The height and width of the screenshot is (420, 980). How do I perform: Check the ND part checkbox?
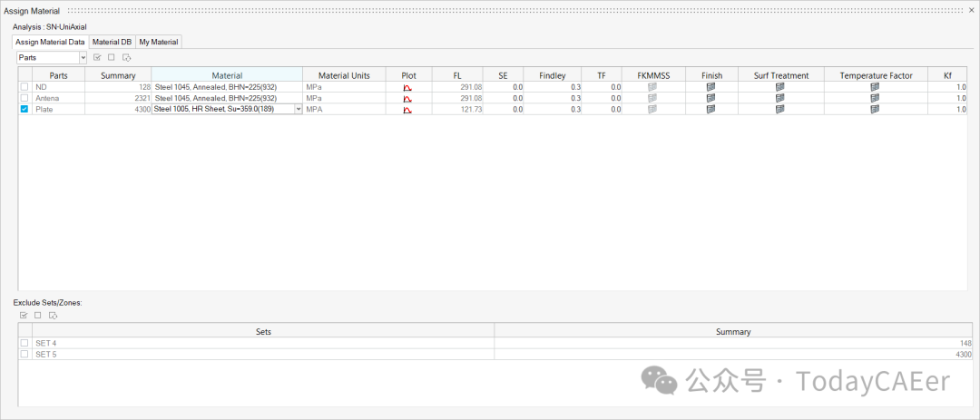[x=24, y=87]
